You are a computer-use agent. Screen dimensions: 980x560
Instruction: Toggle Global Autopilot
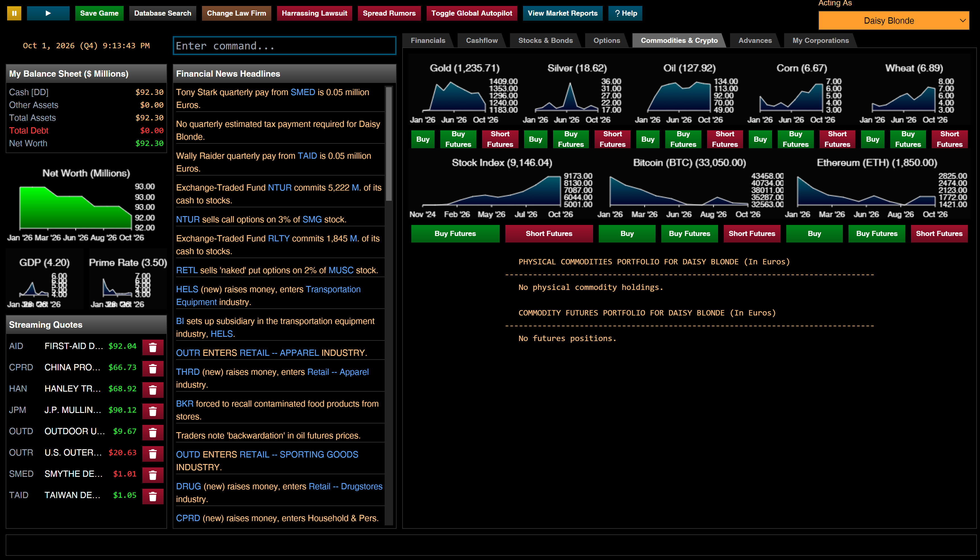click(x=472, y=13)
